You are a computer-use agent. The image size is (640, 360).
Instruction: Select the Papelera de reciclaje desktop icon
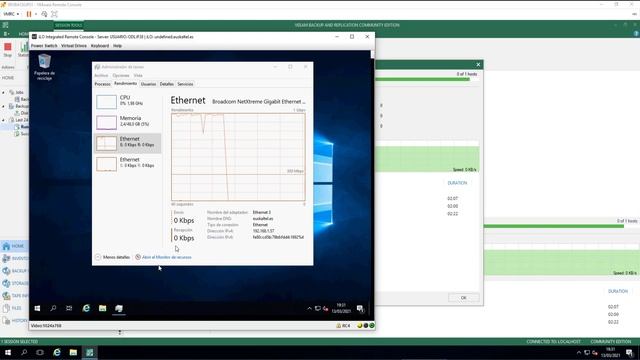(44, 67)
